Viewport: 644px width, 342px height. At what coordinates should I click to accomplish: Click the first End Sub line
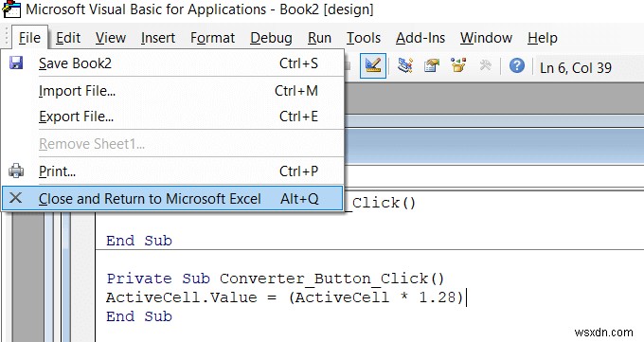(139, 241)
